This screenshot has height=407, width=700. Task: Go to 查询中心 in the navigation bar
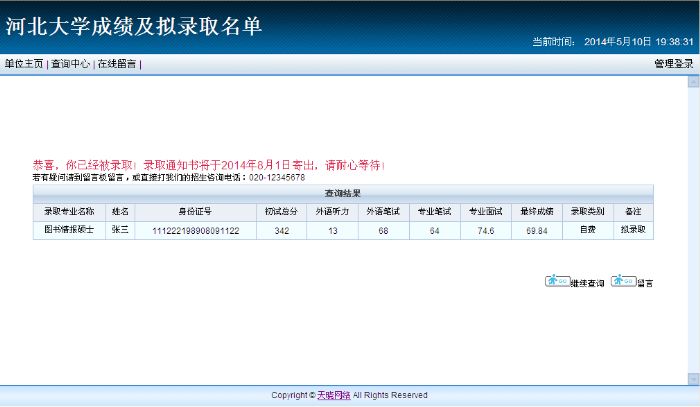(70, 64)
